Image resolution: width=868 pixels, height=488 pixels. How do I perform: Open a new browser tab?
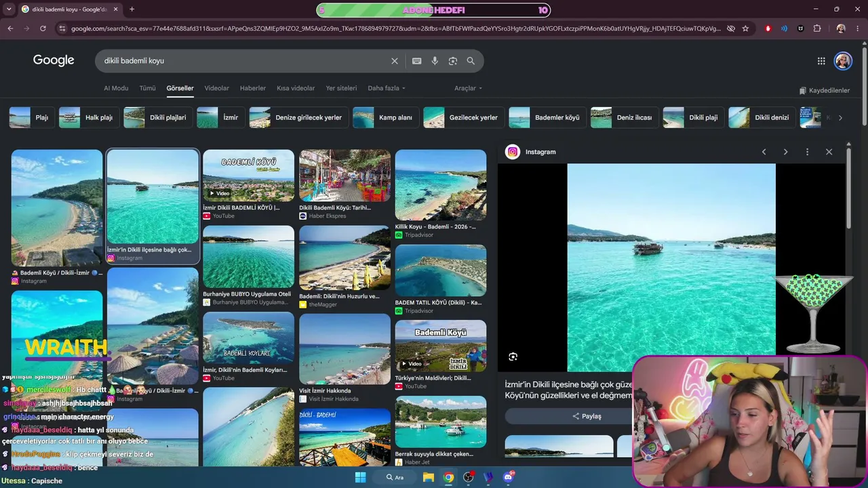[x=132, y=9]
